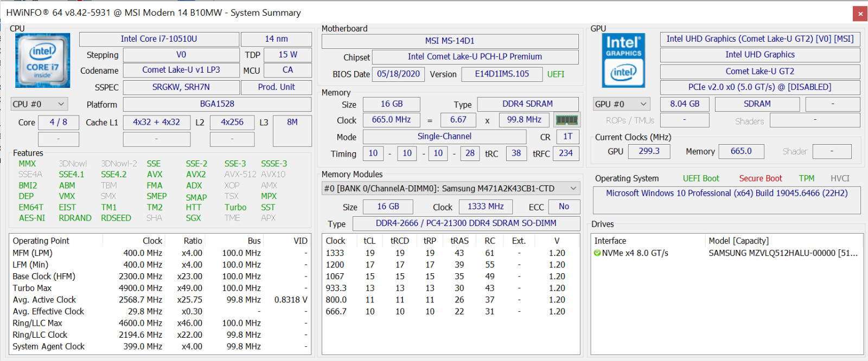Click the Prod. Unit field
Screen dimensions: 868x361
click(x=276, y=87)
